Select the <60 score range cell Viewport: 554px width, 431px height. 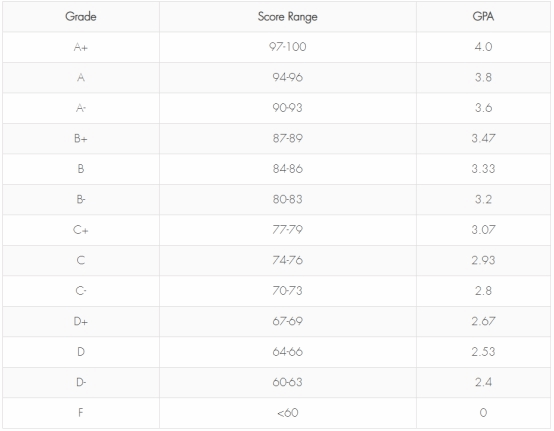pos(288,413)
